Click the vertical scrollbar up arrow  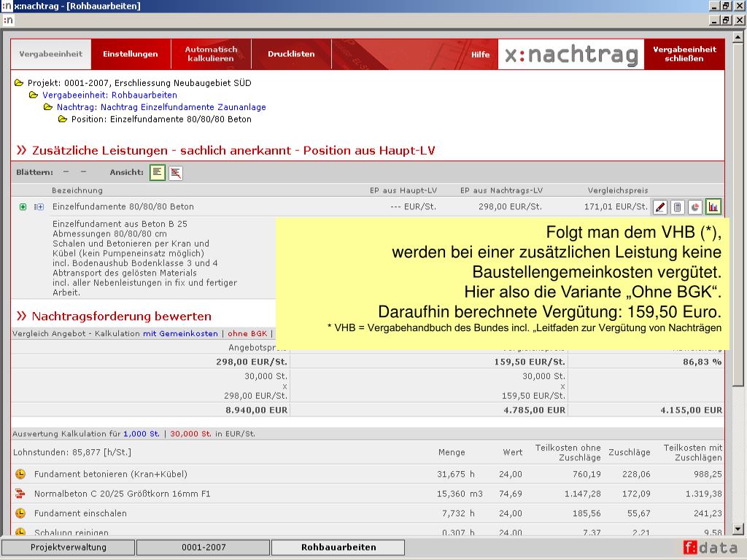(738, 36)
